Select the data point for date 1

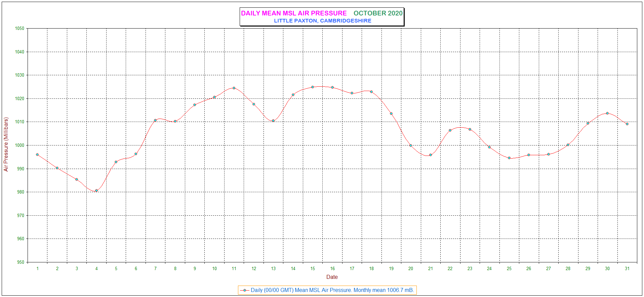[x=37, y=155]
